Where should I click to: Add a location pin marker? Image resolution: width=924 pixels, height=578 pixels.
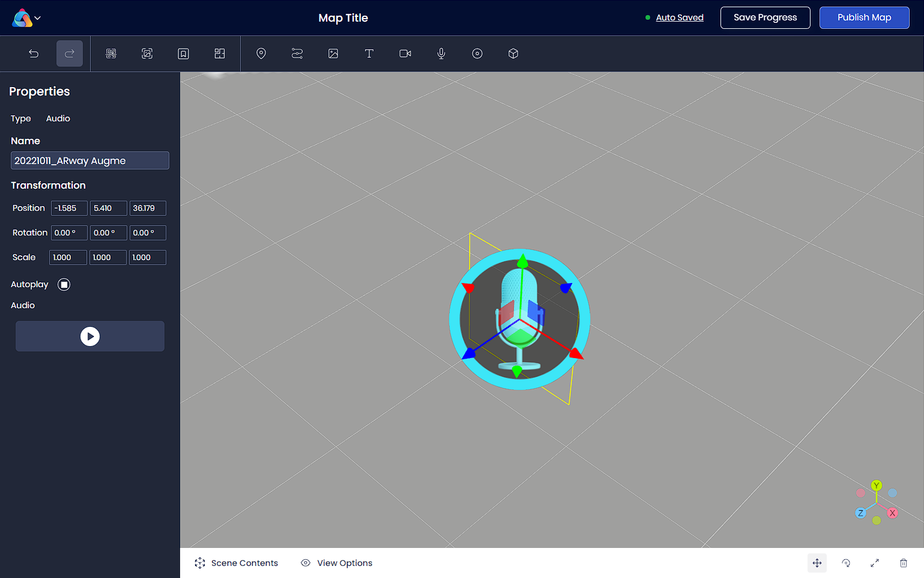click(x=261, y=53)
